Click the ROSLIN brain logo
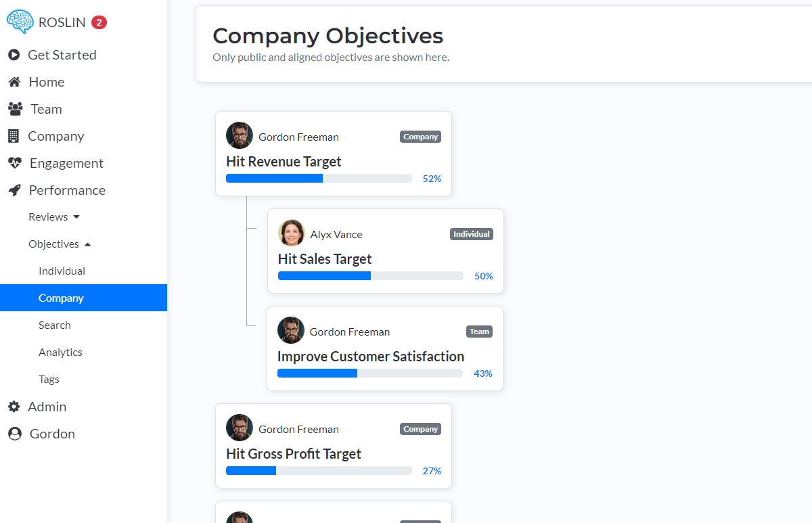This screenshot has height=523, width=812. click(20, 22)
